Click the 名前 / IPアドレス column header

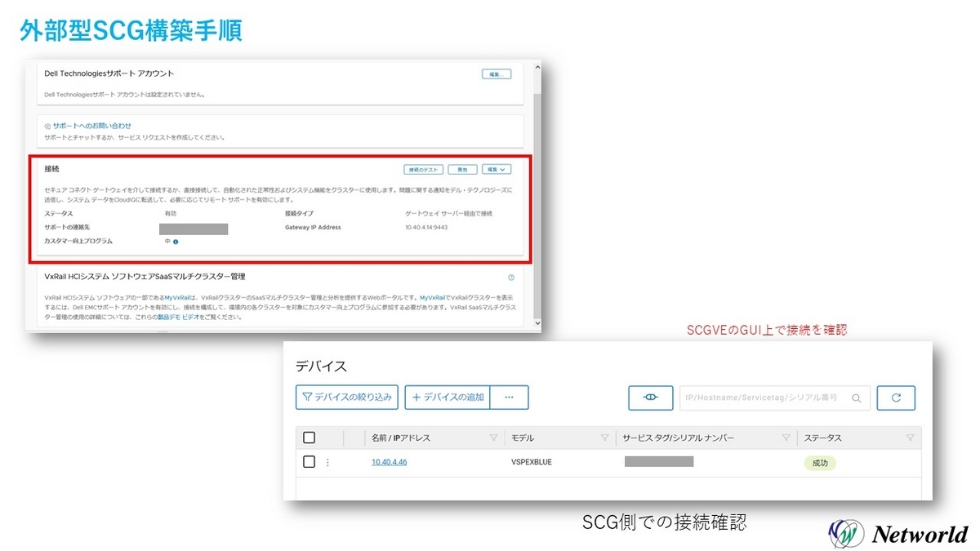point(400,438)
